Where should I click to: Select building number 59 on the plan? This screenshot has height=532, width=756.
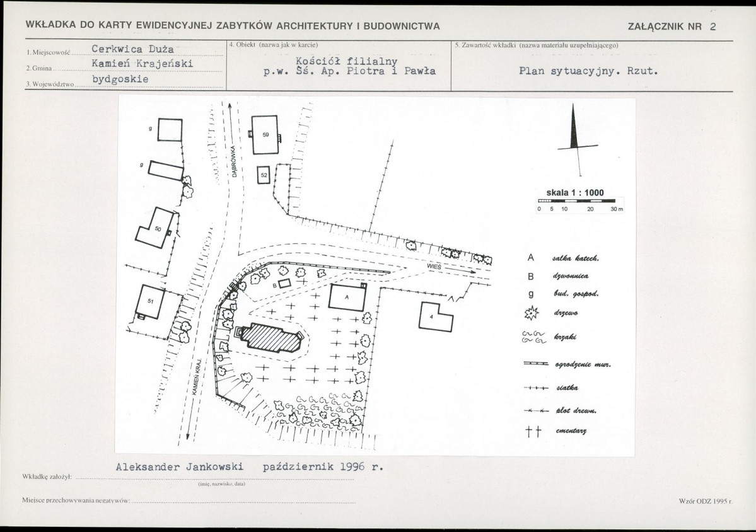click(x=265, y=135)
